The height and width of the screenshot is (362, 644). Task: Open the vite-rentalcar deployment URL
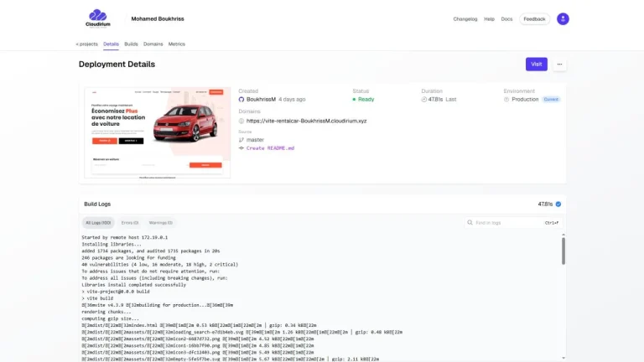click(x=306, y=121)
